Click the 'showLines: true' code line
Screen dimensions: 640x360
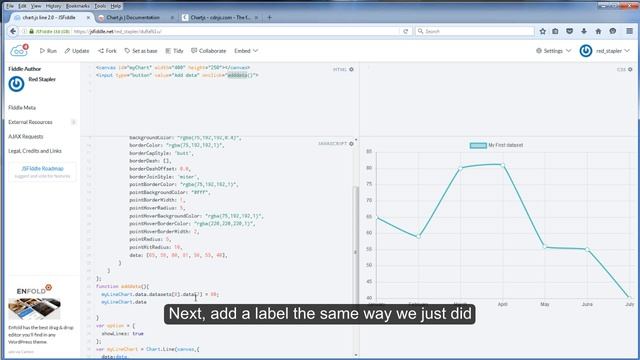pos(122,333)
